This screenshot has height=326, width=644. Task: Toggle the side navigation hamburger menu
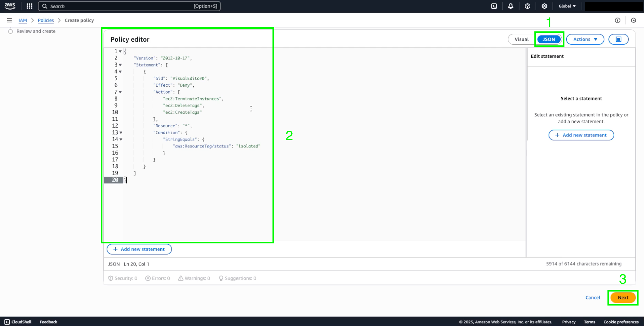point(10,20)
